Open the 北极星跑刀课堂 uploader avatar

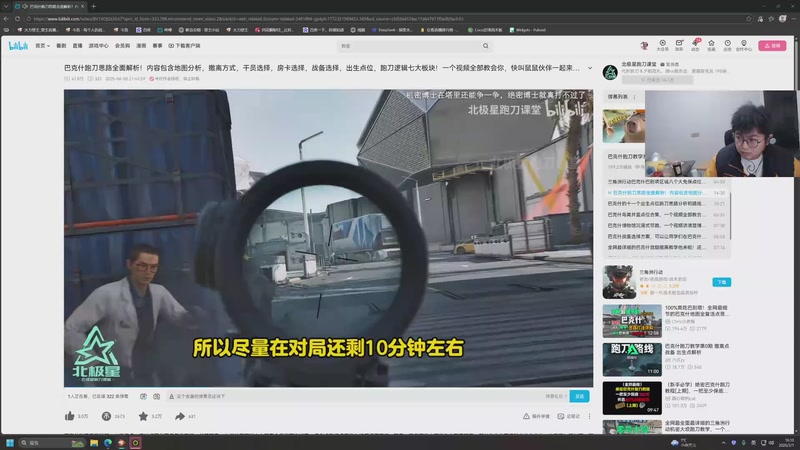[x=610, y=72]
